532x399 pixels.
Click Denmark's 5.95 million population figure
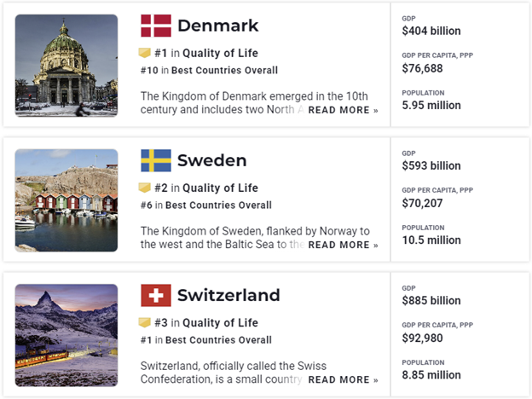pyautogui.click(x=431, y=106)
